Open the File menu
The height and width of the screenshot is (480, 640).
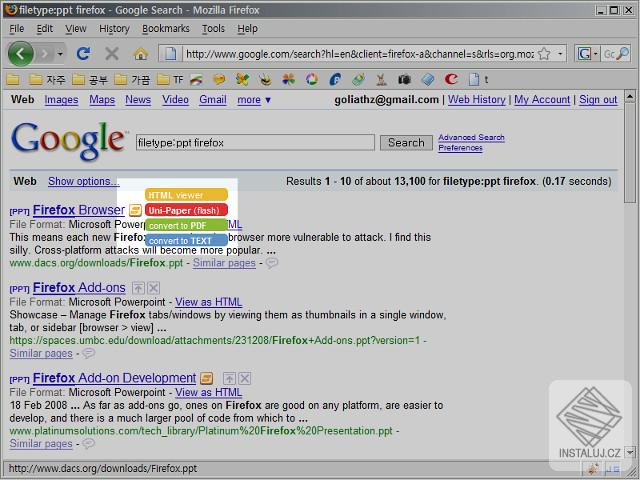coord(17,29)
